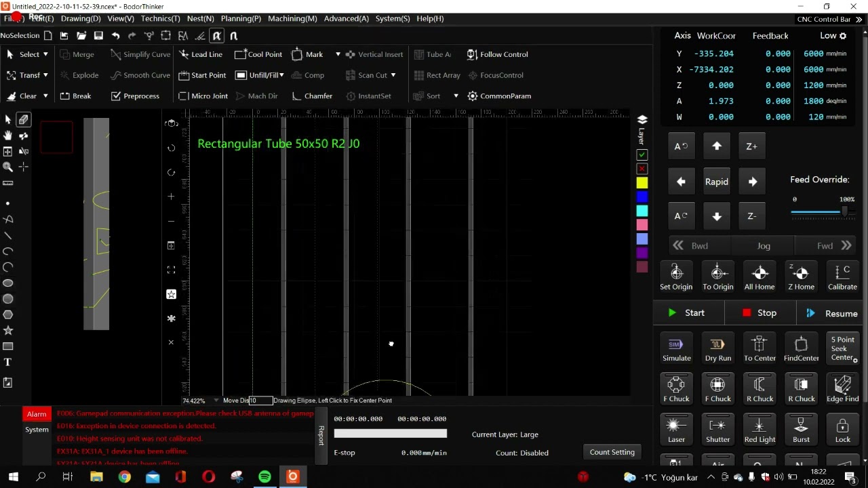
Task: Toggle the Lock button
Action: click(x=842, y=430)
